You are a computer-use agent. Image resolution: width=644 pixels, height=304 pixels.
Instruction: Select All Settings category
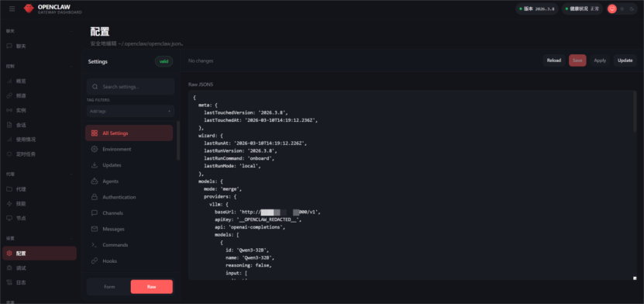click(x=129, y=133)
